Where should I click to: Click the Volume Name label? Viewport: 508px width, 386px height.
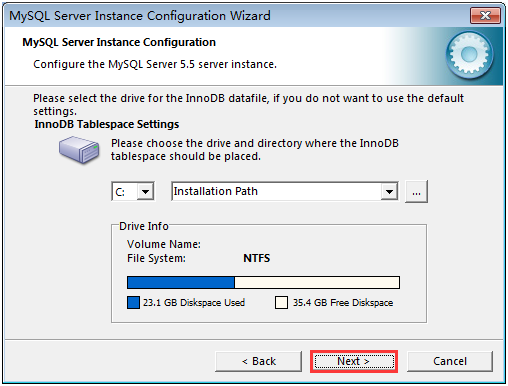click(164, 244)
